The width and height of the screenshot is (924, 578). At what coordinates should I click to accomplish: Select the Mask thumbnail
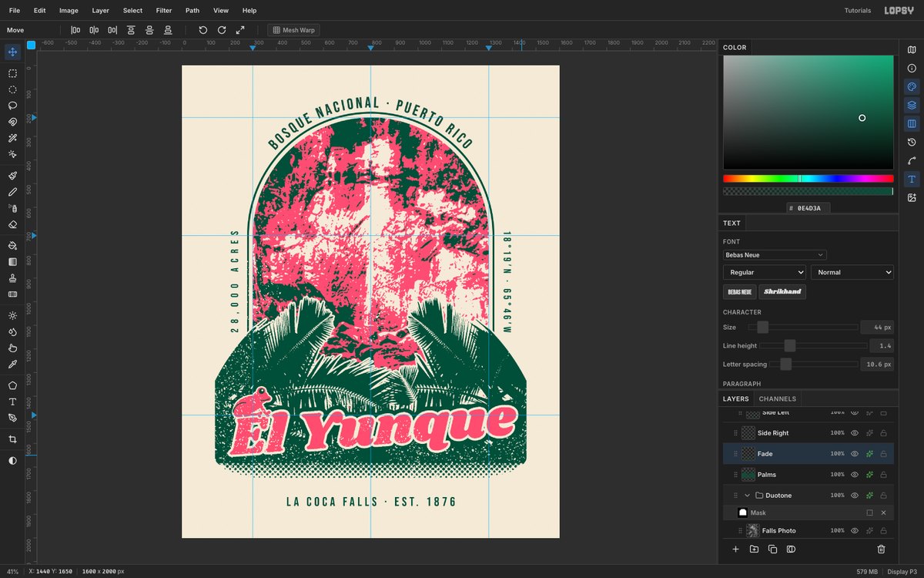[742, 512]
